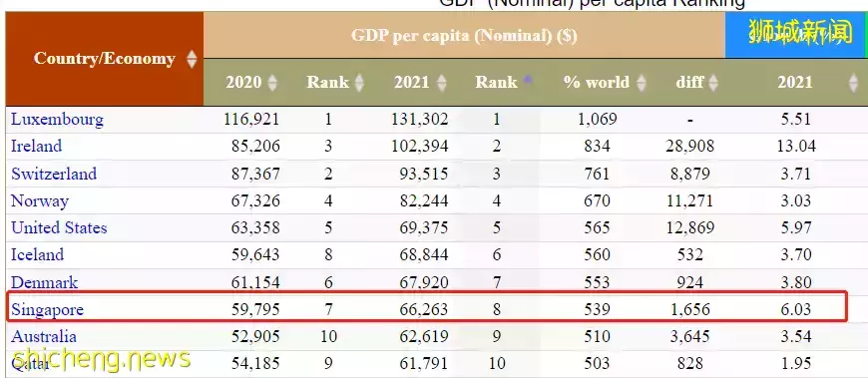
Task: Select United States 2020 value 63,358
Action: (255, 227)
